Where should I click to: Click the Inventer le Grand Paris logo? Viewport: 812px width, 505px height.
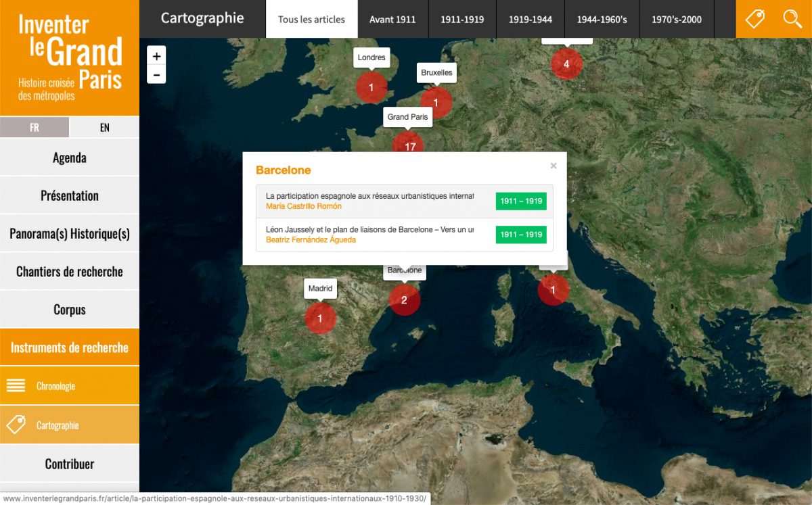point(70,57)
